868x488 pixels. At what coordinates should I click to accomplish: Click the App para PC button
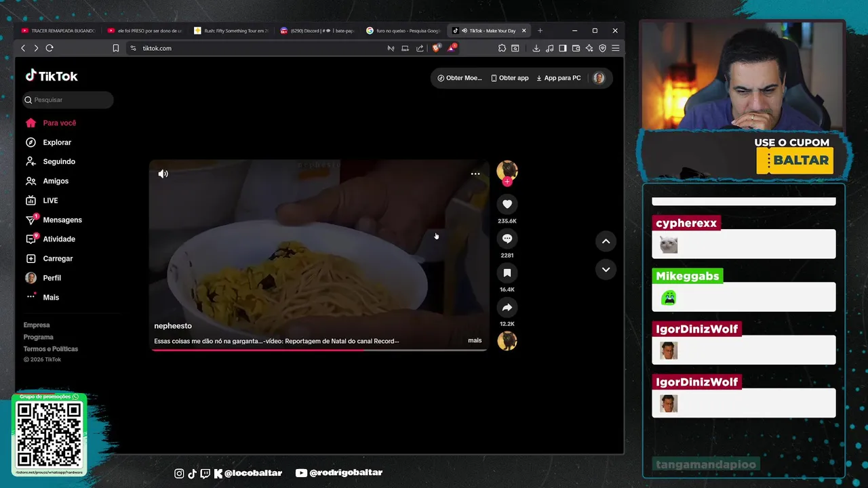pyautogui.click(x=559, y=78)
